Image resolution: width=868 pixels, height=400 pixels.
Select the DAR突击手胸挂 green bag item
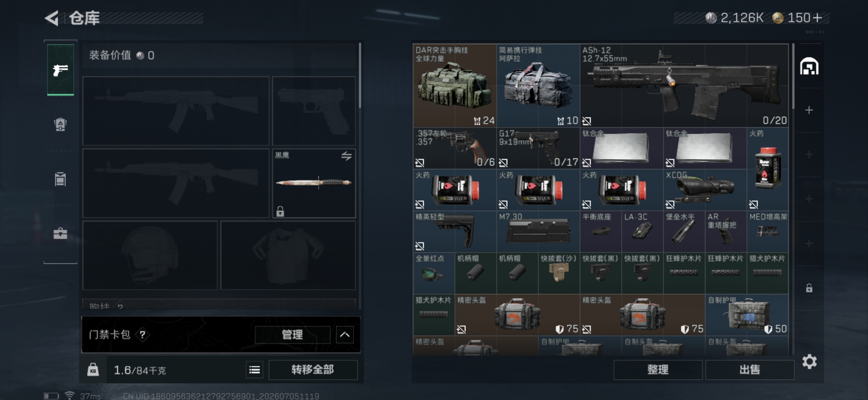click(454, 86)
